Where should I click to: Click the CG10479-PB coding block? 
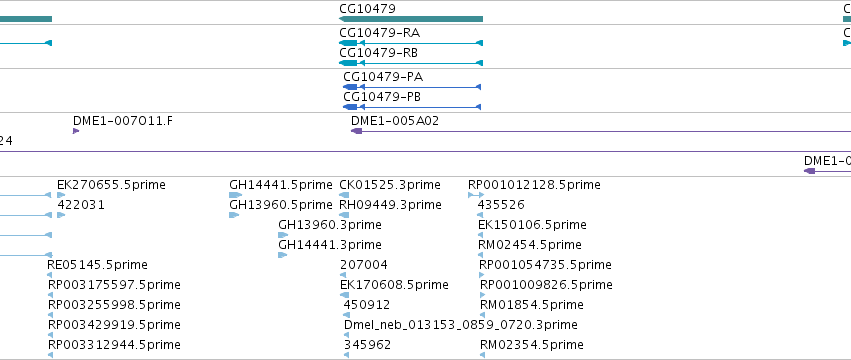click(x=350, y=107)
